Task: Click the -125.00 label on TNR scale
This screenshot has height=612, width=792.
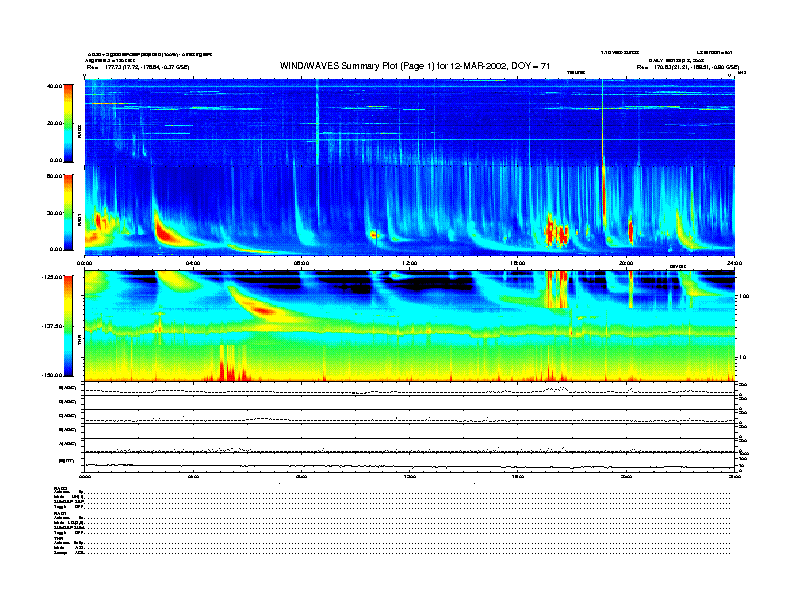Action: coord(52,277)
